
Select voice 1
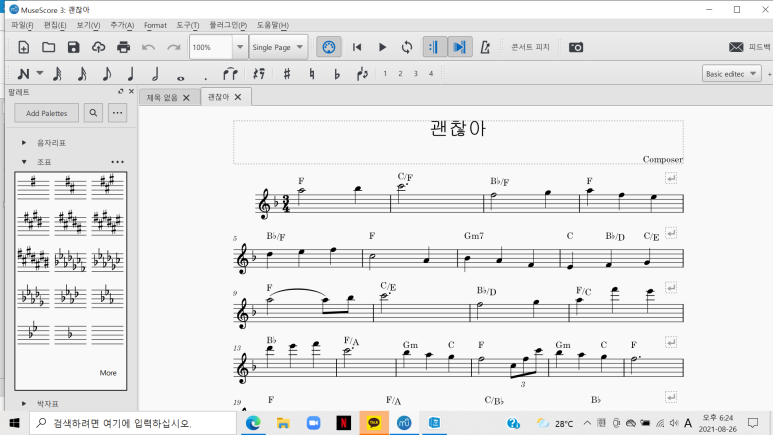coord(385,73)
